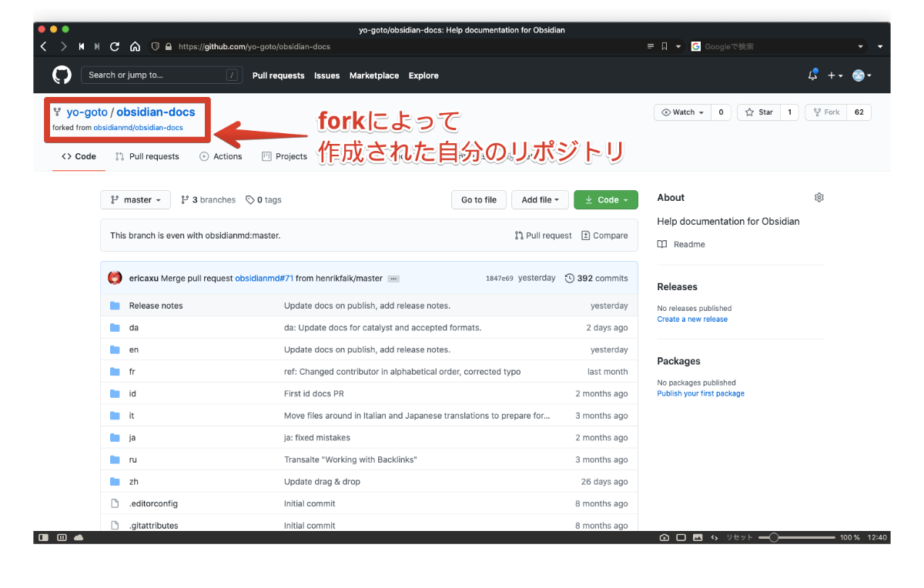This screenshot has height=588, width=924.
Task: Click the window tiling rectangle icon
Action: 681,537
